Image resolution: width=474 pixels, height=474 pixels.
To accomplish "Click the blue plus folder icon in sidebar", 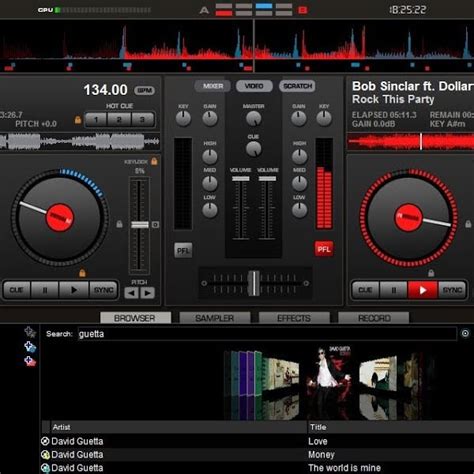I will coord(30,347).
